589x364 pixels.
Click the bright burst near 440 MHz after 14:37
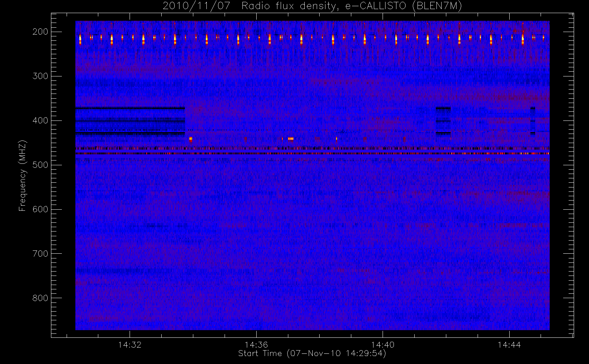[290, 139]
